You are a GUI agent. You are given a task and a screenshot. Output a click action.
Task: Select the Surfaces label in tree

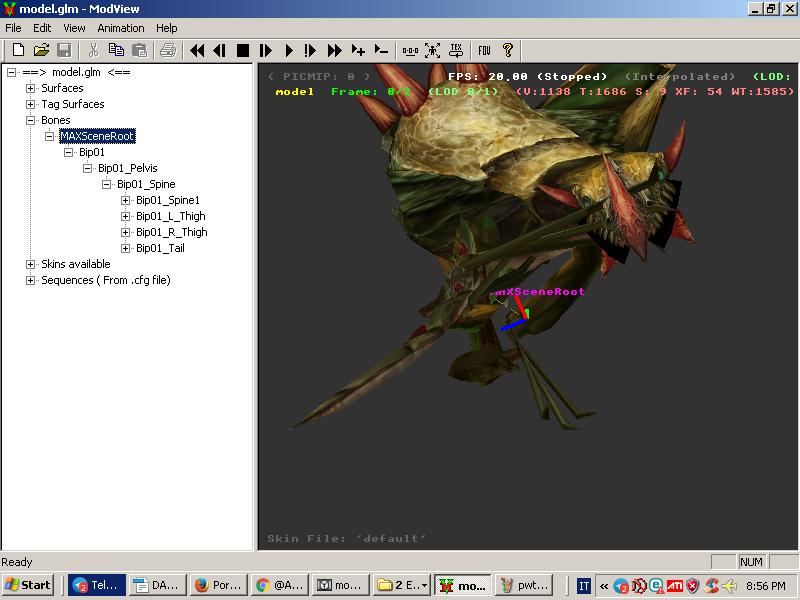pos(62,88)
